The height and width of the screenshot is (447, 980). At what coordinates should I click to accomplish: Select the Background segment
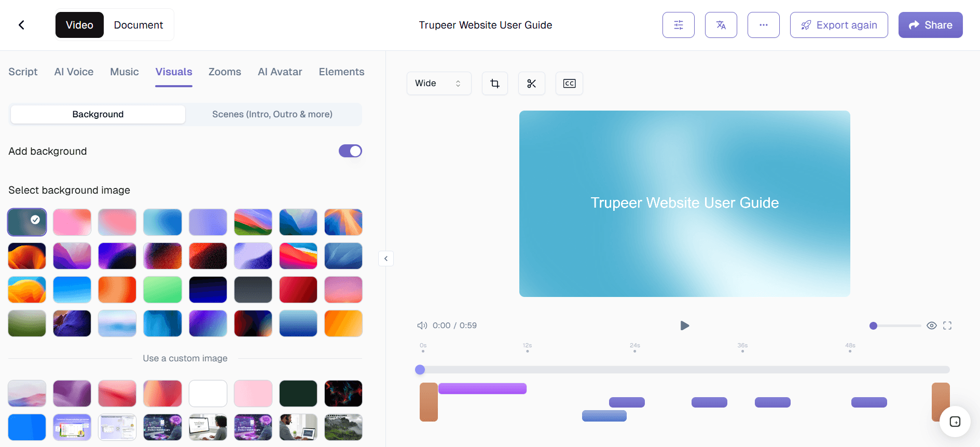[x=98, y=114]
